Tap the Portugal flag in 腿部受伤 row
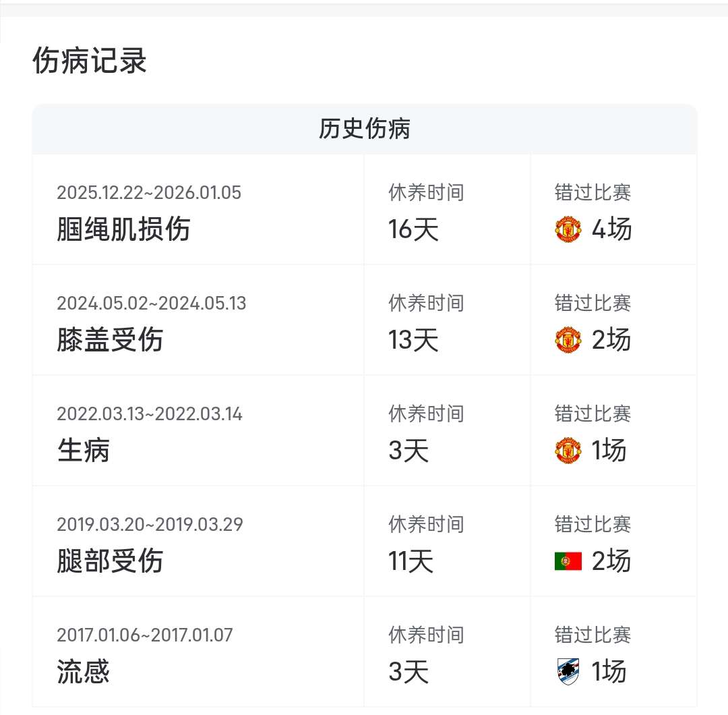728x715 pixels. [x=568, y=561]
